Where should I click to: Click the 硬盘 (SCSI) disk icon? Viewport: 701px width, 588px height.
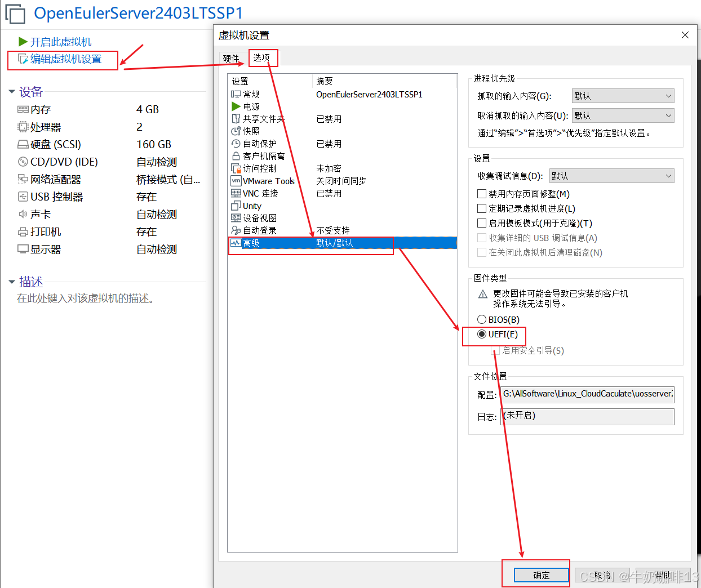pyautogui.click(x=23, y=144)
